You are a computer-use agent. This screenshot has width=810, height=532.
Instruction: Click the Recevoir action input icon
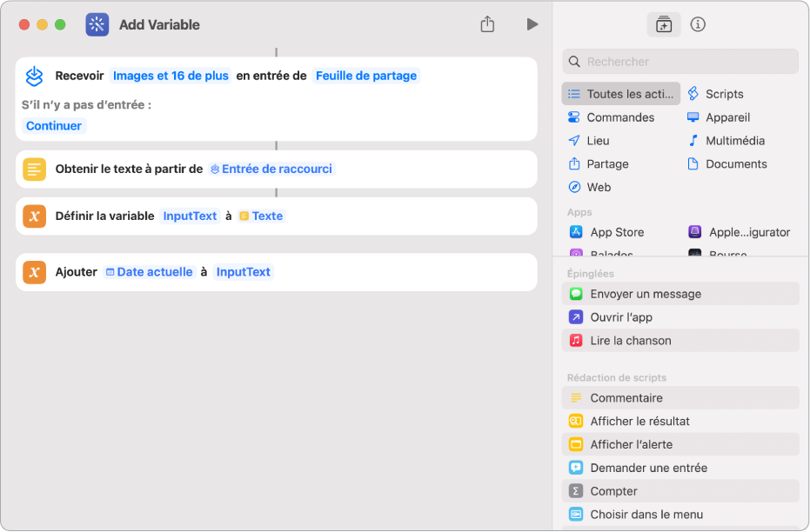pyautogui.click(x=34, y=76)
